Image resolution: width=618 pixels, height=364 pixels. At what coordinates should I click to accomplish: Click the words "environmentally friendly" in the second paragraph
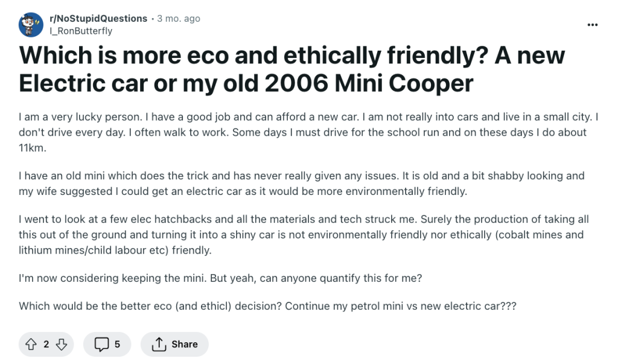pos(386,191)
